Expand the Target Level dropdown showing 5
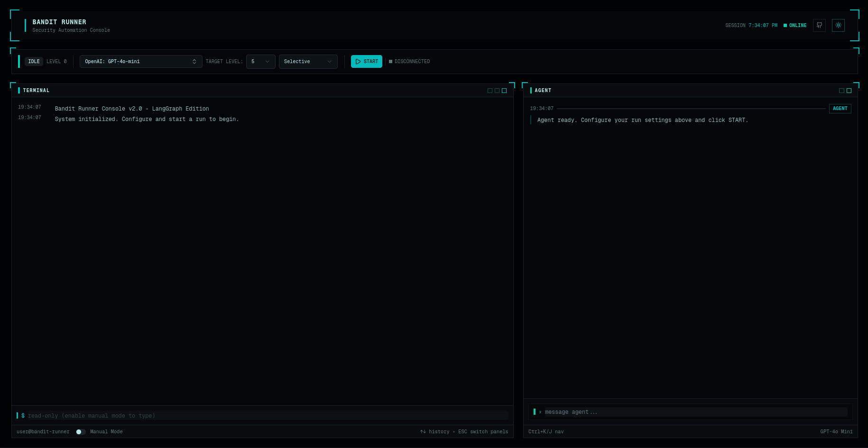 pos(260,62)
